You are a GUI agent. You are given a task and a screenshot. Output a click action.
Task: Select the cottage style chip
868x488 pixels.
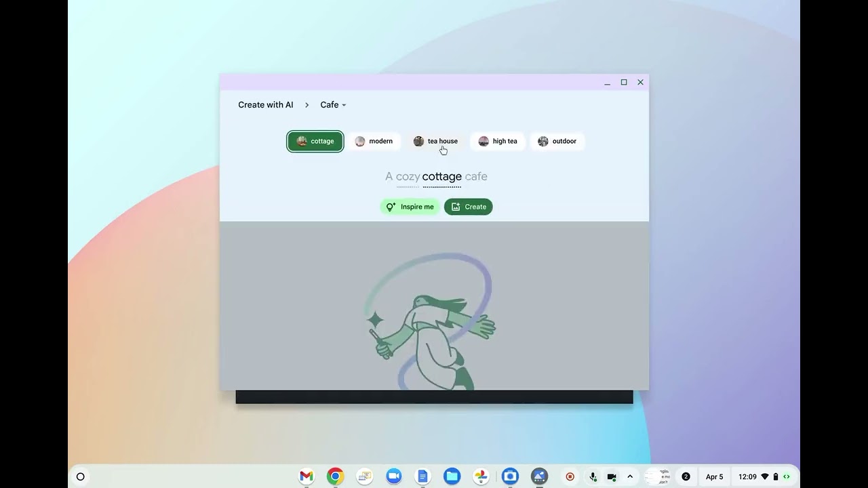click(315, 141)
